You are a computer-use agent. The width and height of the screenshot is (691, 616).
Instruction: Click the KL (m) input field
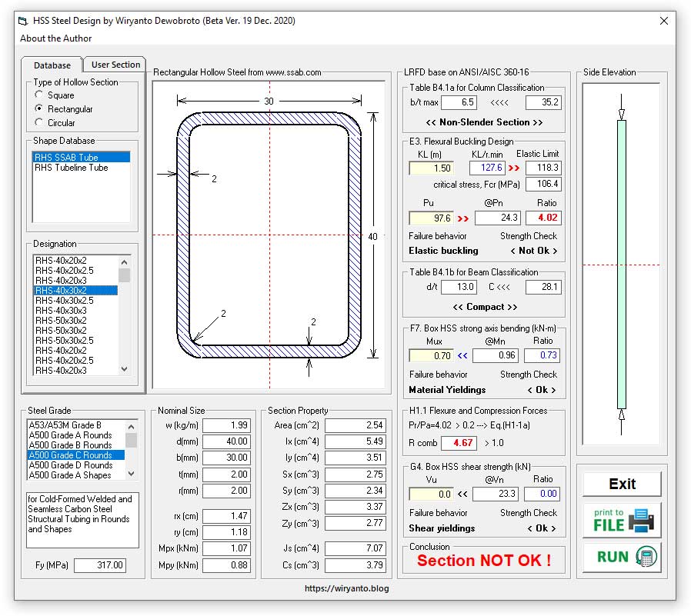pyautogui.click(x=431, y=168)
